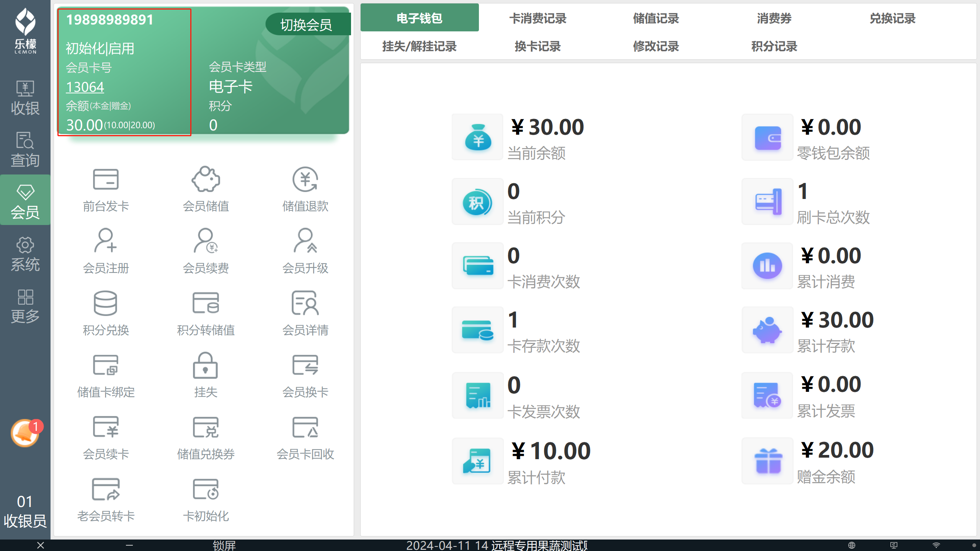Viewport: 980px width, 551px height.
Task: Click the globe icon in status bar
Action: coord(851,545)
